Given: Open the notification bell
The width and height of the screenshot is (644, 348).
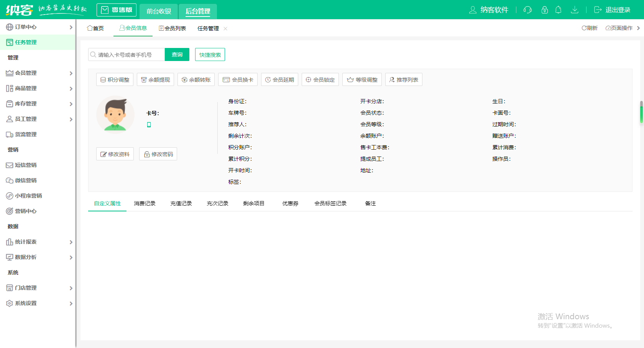Looking at the screenshot, I should tap(559, 10).
